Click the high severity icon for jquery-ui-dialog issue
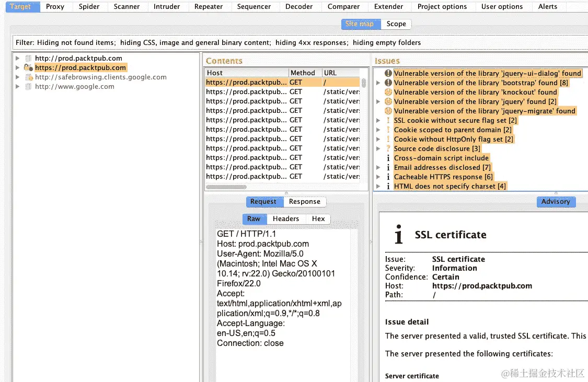This screenshot has height=382, width=588. click(x=388, y=74)
